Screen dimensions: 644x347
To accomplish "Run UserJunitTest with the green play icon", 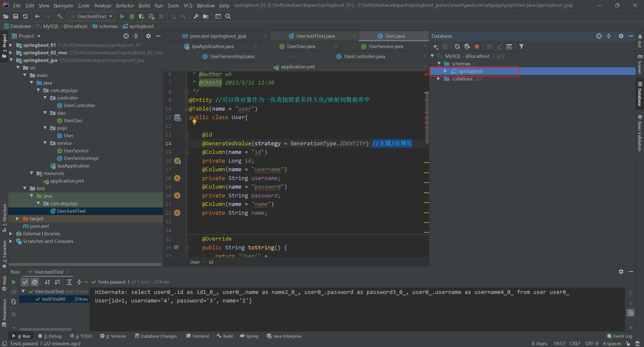I will tap(122, 16).
